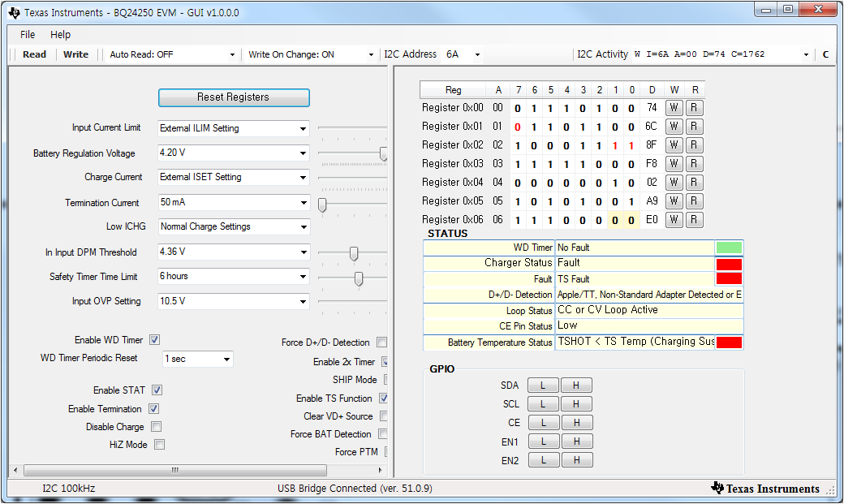Screen dimensions: 844x504
Task: Open the File menu
Action: pyautogui.click(x=28, y=34)
